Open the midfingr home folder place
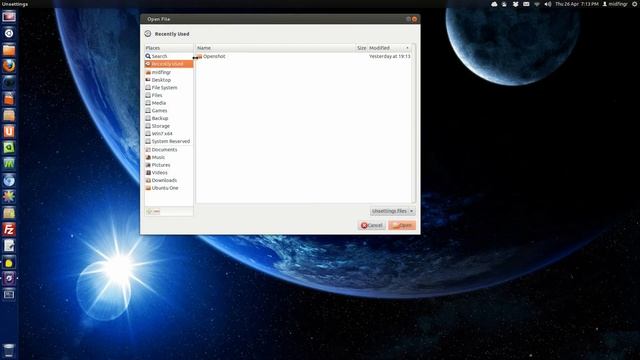The image size is (640, 360). 169,72
